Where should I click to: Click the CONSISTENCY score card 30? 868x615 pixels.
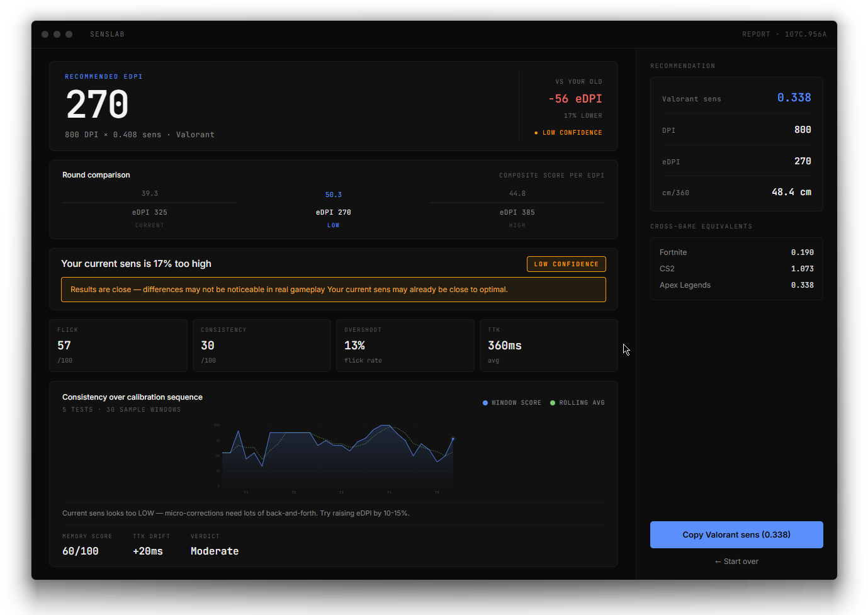262,346
